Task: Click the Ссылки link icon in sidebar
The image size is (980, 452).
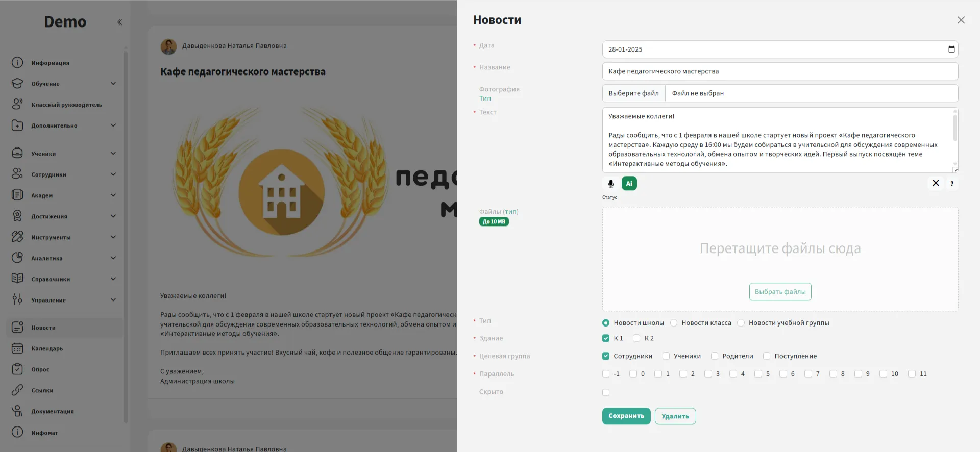Action: [17, 390]
